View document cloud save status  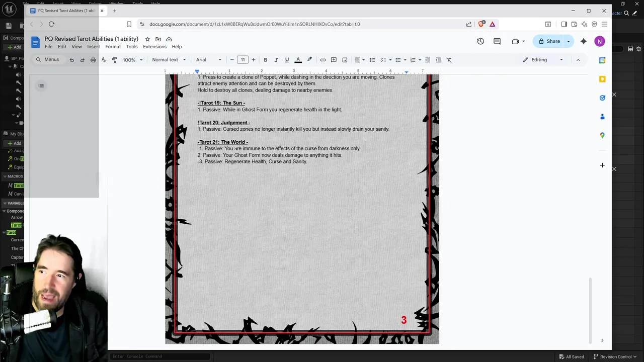pos(169,39)
